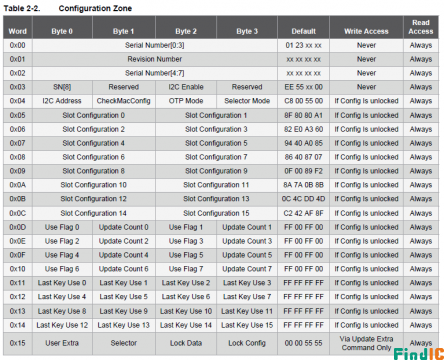Select the 'Revision Number' cell
The image size is (444, 360).
click(155, 59)
